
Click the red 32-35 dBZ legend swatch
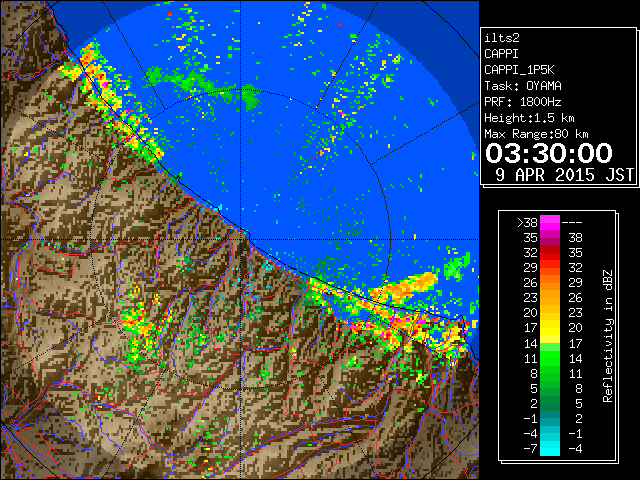tap(550, 253)
